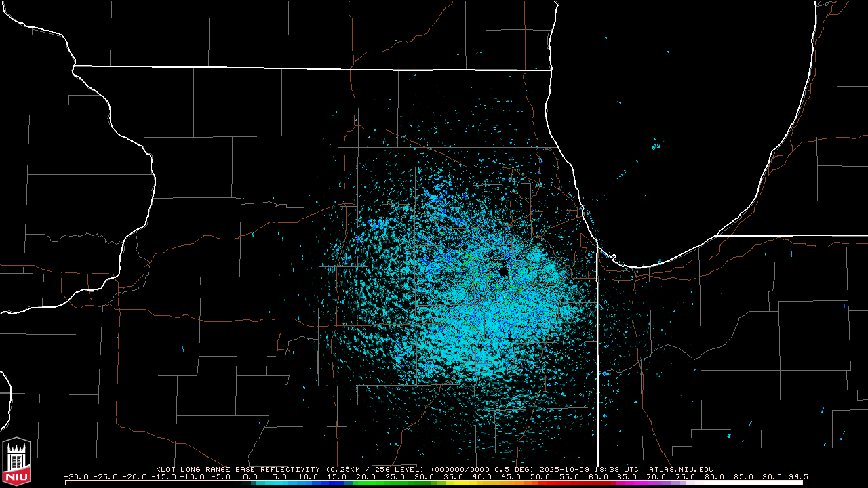Click the ATLAS.NIU.EDU source text
The width and height of the screenshot is (868, 488).
coord(681,469)
